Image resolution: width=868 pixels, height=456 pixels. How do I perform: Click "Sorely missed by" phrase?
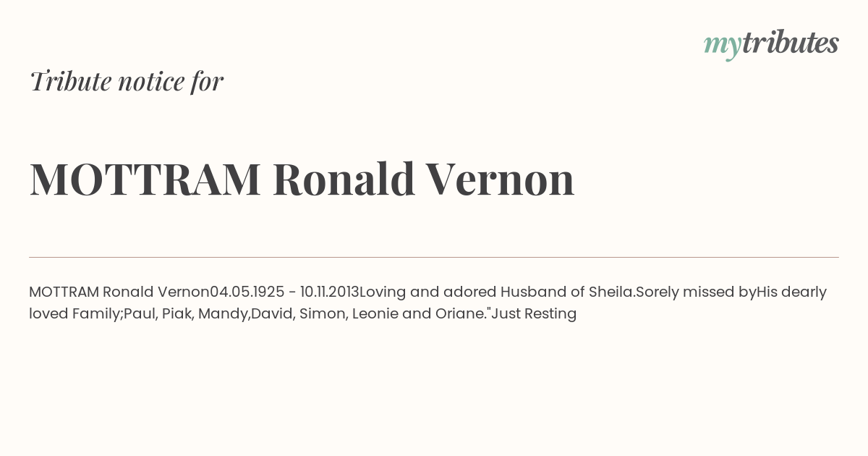point(696,292)
